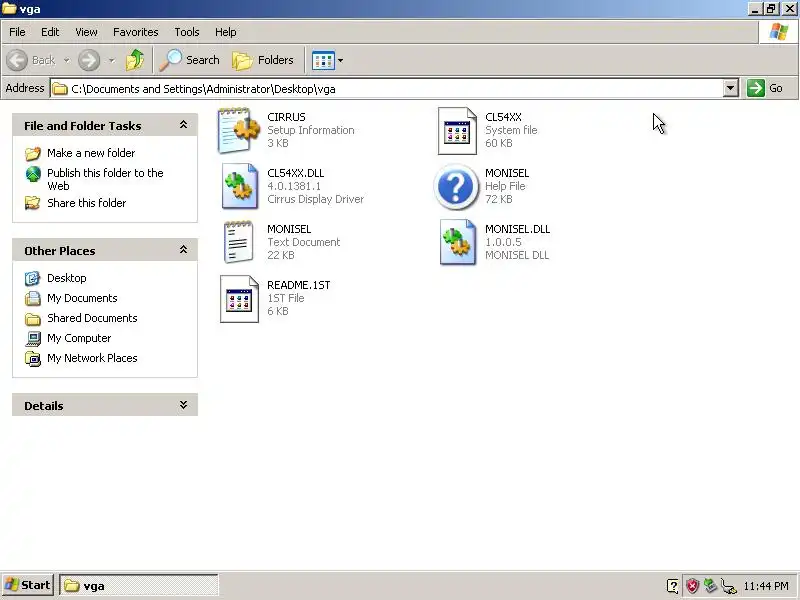Click the vga taskbar button
The height and width of the screenshot is (600, 800).
[139, 586]
